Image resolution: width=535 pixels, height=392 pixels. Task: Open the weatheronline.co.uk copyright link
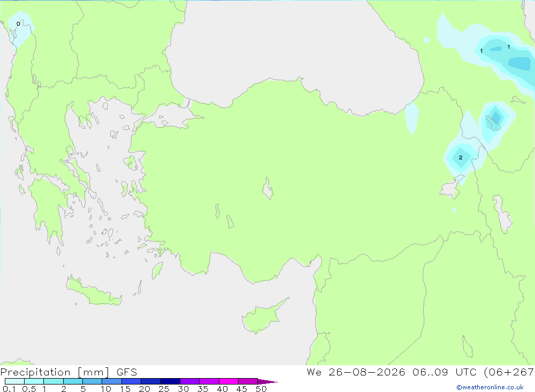490,387
